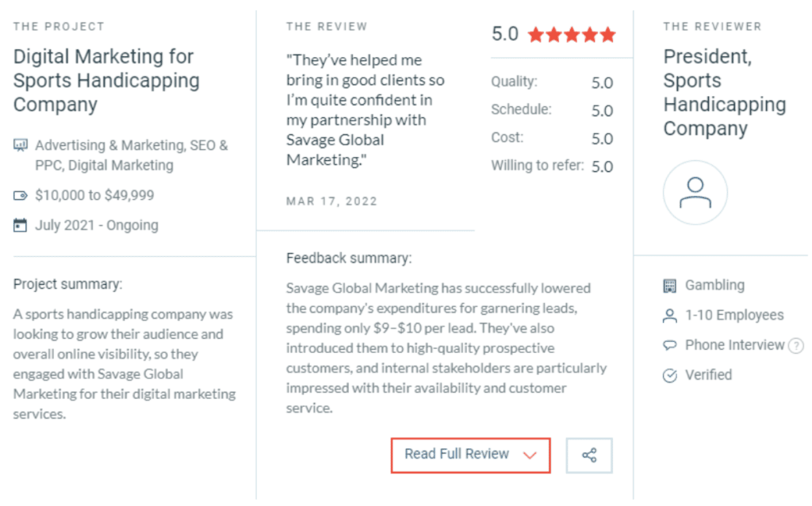Open the Digital Marketing for Sports Handicapping title
812x506 pixels.
coord(106,80)
